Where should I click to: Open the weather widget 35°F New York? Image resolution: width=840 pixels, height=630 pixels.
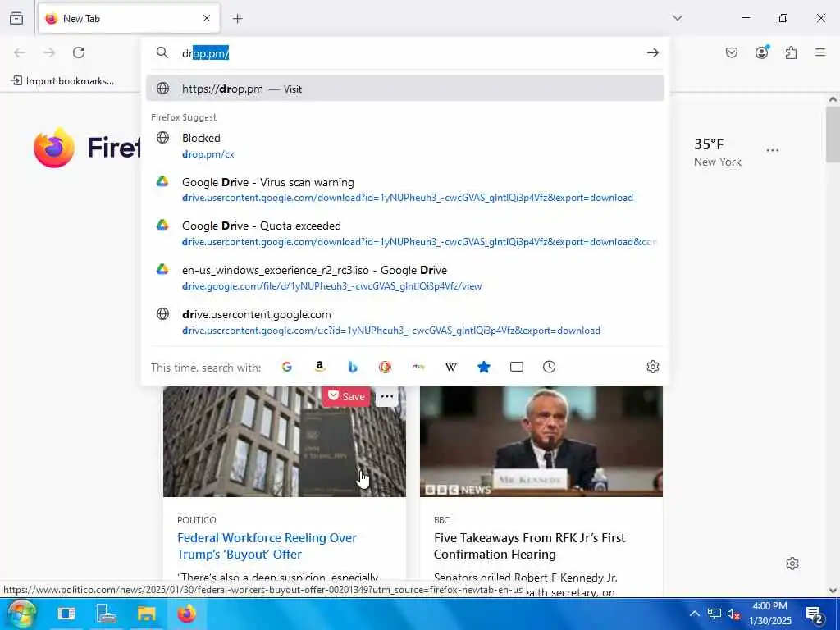tap(718, 152)
